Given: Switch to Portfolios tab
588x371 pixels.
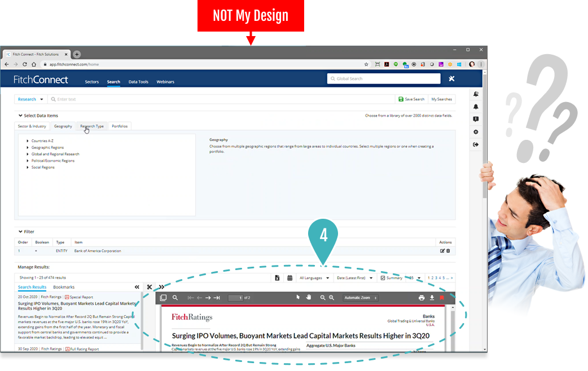Looking at the screenshot, I should [120, 126].
